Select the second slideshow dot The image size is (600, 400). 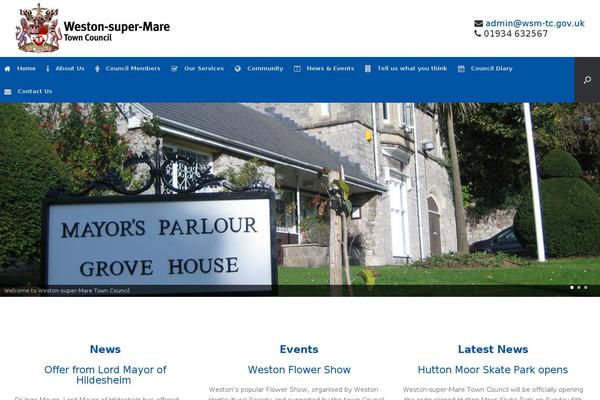(x=579, y=287)
